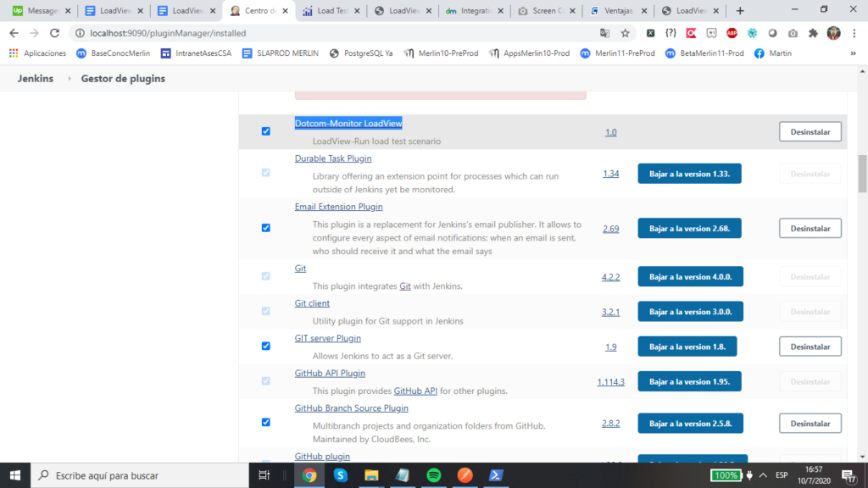Open File Explorer from the taskbar
Screen dimensions: 868x488
point(371,475)
